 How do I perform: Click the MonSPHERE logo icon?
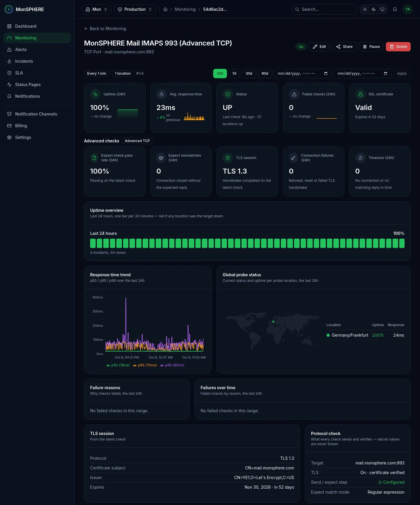pyautogui.click(x=9, y=9)
